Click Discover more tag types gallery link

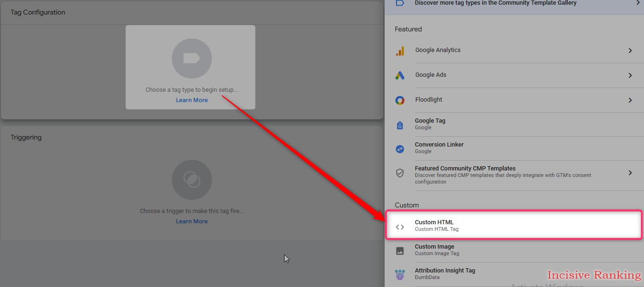496,3
